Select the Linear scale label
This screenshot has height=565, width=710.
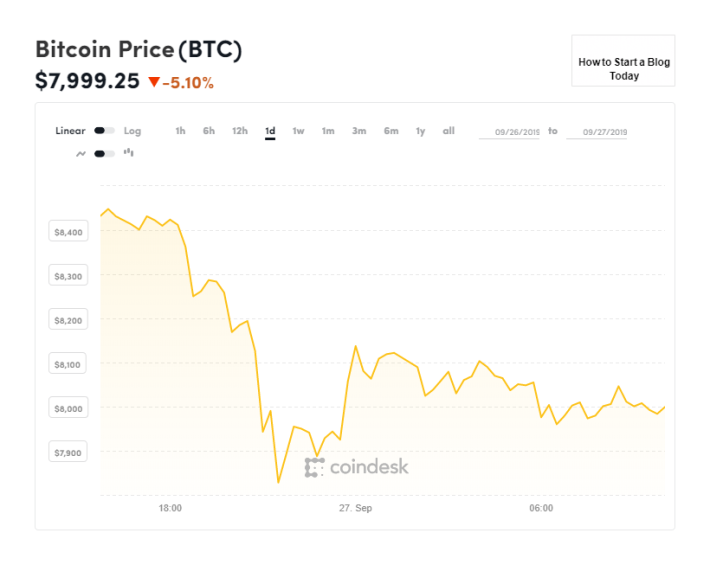(x=70, y=131)
